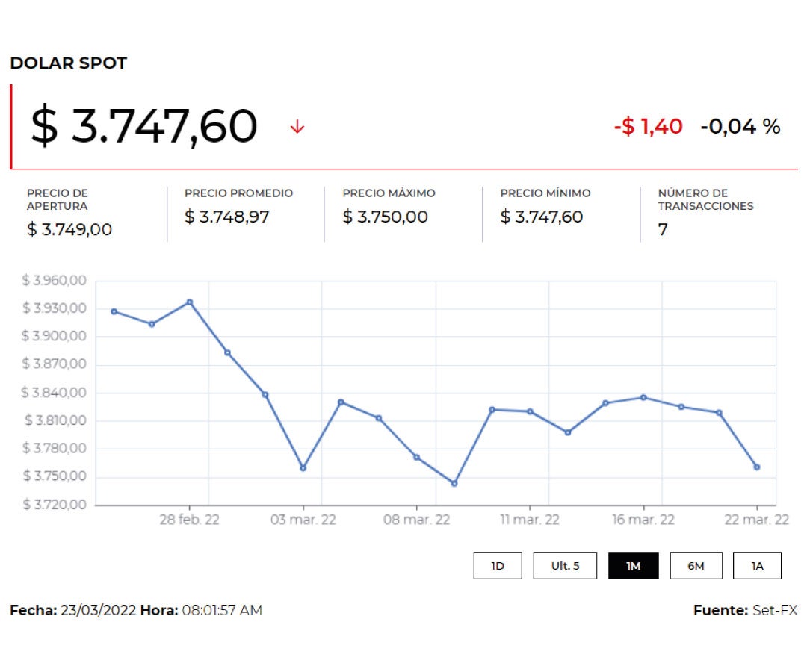Click the peak data point at 28 feb. 22
Screen dimensions: 807x672
point(190,302)
